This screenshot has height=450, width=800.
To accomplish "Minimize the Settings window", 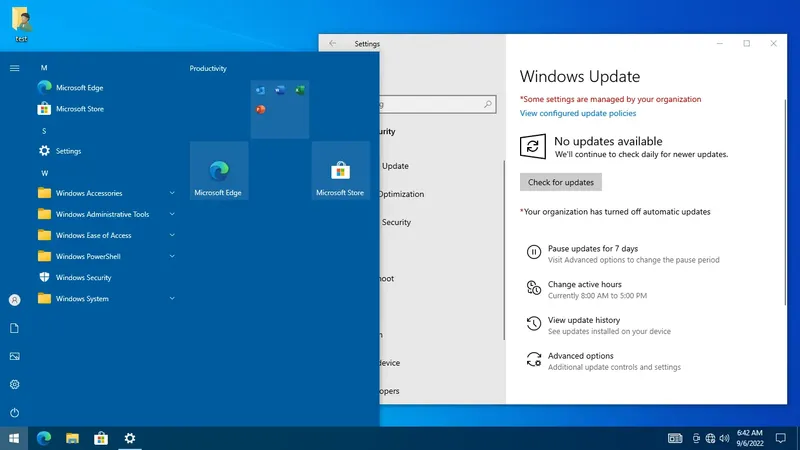I will point(720,43).
